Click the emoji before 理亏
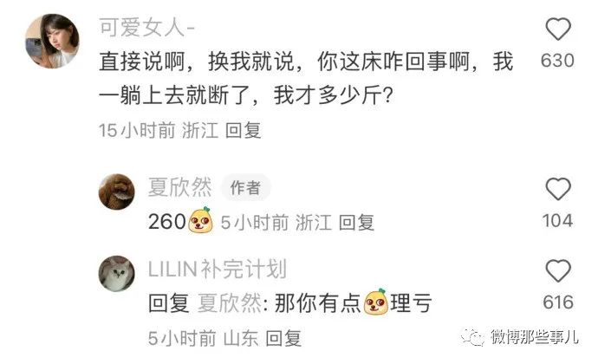598x364 pixels. [x=376, y=302]
